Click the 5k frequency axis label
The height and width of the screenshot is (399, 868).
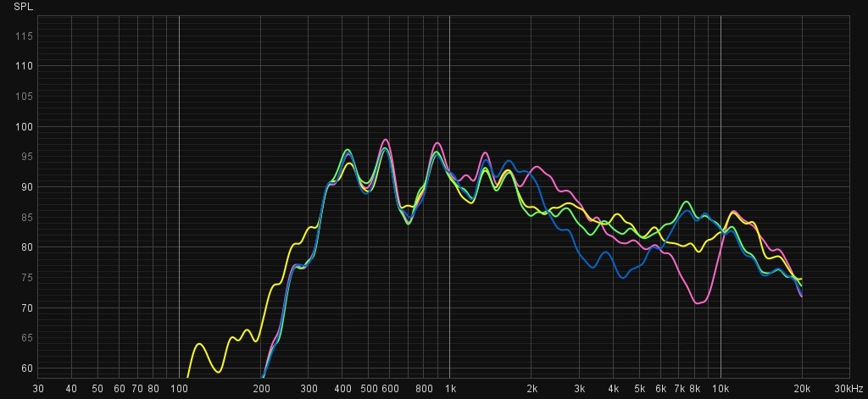click(640, 389)
